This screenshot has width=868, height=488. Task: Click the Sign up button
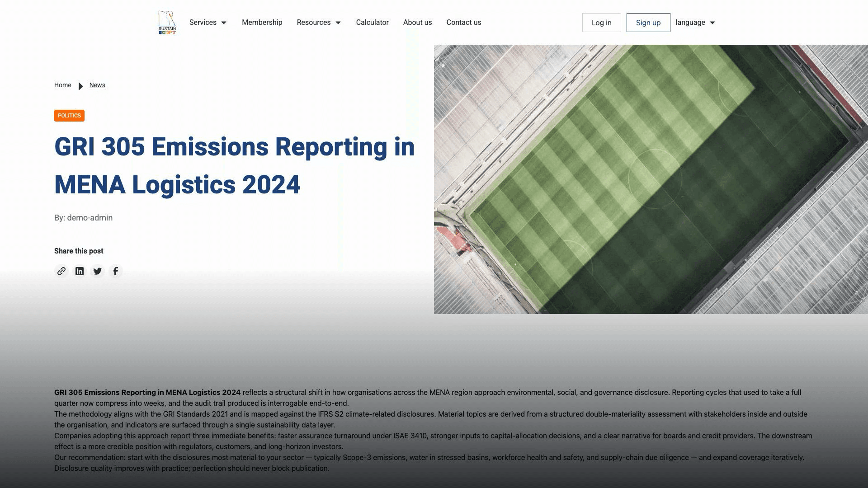[648, 23]
